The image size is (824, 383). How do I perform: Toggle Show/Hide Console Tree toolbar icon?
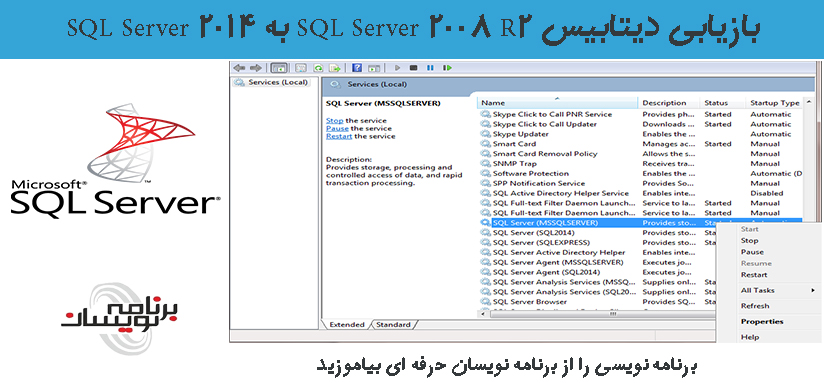(x=279, y=68)
